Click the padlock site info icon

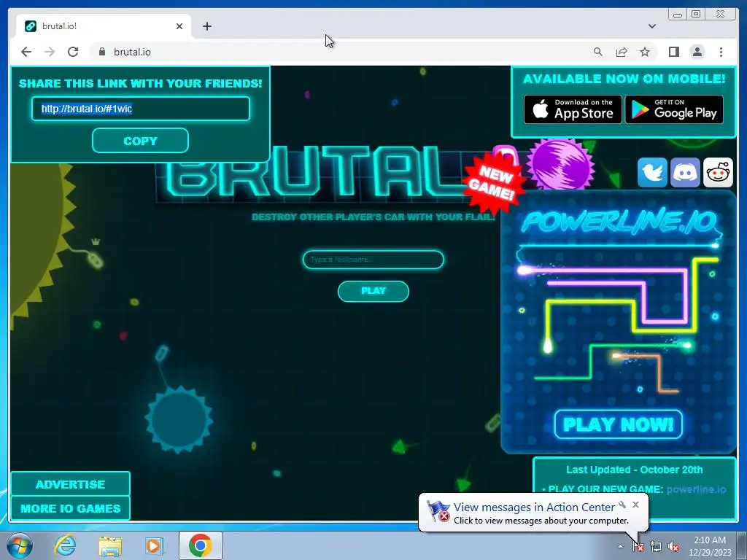coord(102,52)
